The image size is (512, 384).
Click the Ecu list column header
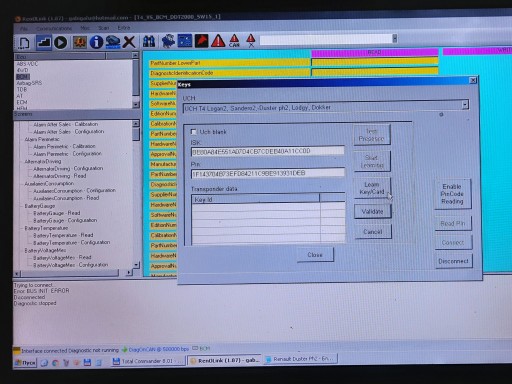point(60,57)
